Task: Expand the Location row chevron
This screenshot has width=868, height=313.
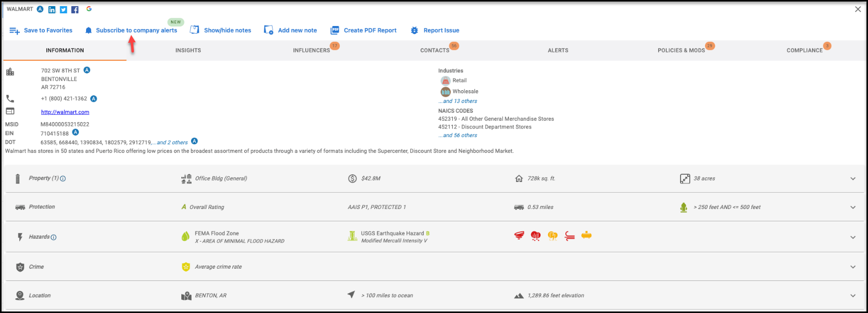Action: coord(853,295)
